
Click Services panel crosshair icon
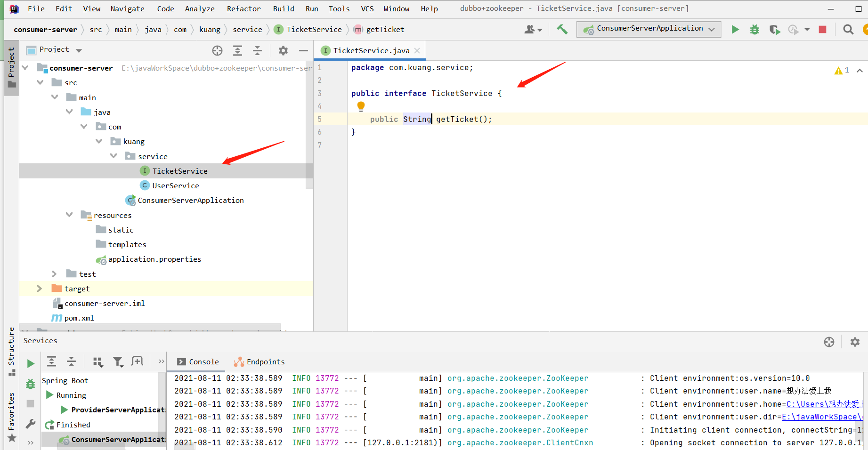tap(829, 342)
